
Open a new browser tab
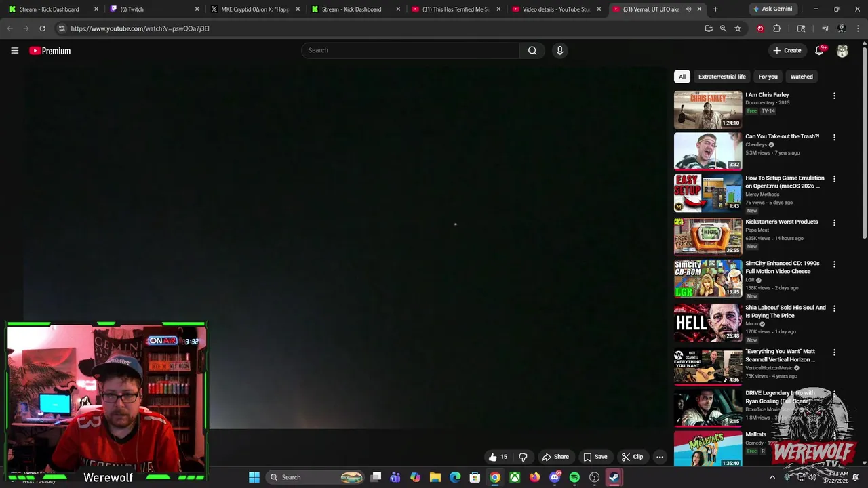click(715, 9)
